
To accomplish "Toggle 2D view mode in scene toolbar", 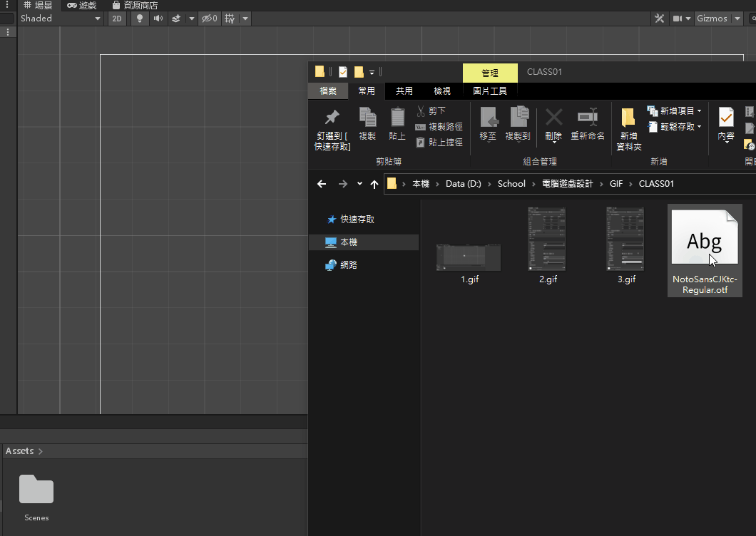I will pyautogui.click(x=117, y=19).
